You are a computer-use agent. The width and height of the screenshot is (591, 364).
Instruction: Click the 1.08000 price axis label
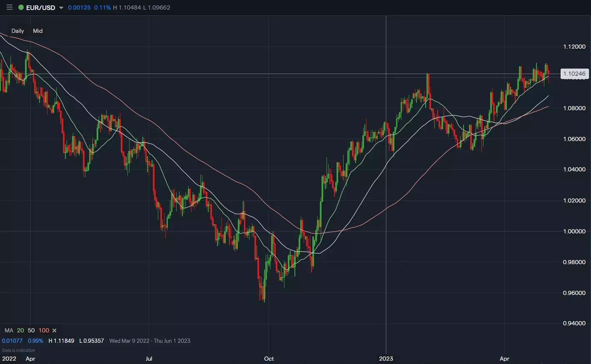click(574, 108)
